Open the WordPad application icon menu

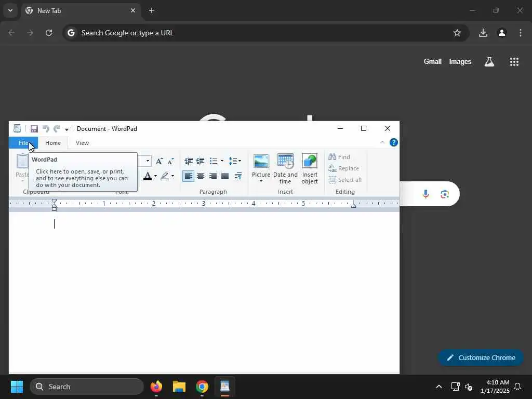pyautogui.click(x=17, y=128)
